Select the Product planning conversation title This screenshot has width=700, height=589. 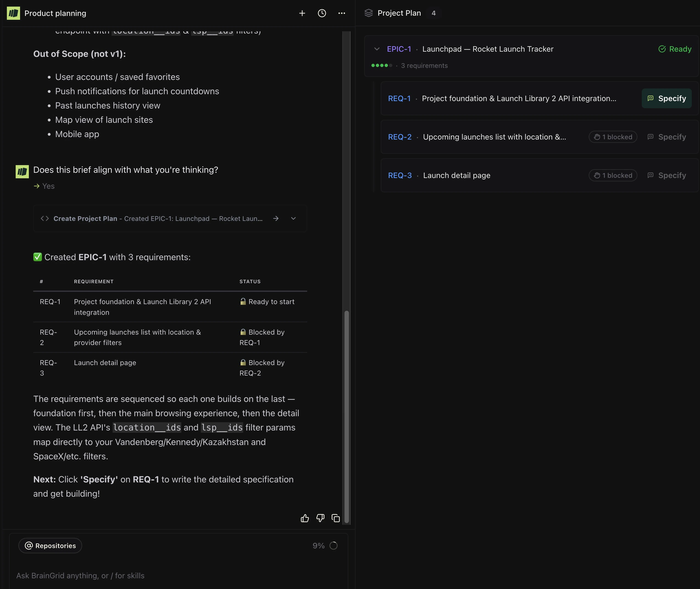pyautogui.click(x=55, y=13)
